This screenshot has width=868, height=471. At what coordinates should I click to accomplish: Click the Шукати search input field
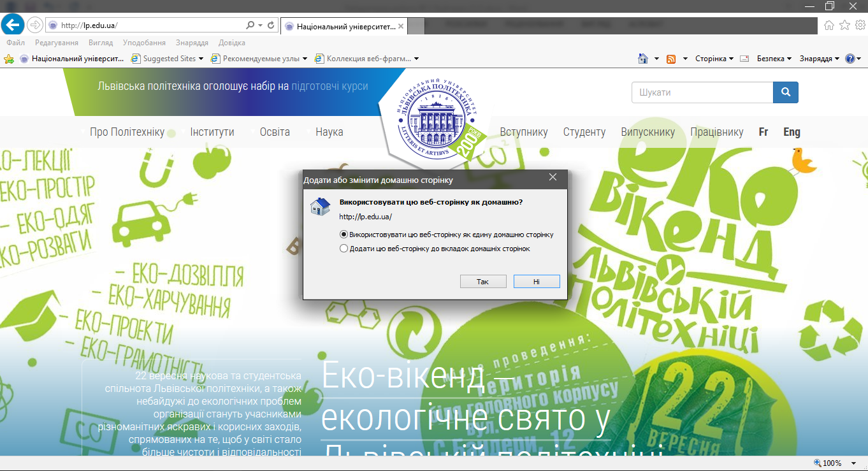coord(702,92)
